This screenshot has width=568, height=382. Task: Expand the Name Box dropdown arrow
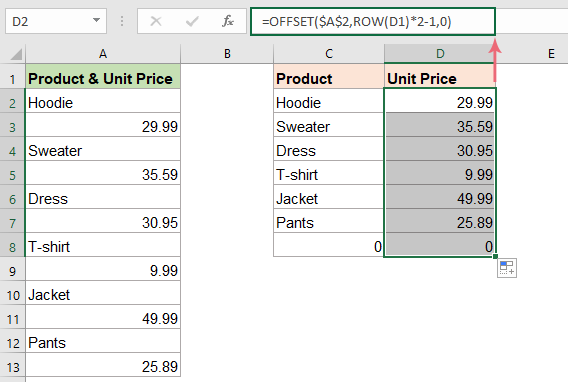(x=96, y=20)
